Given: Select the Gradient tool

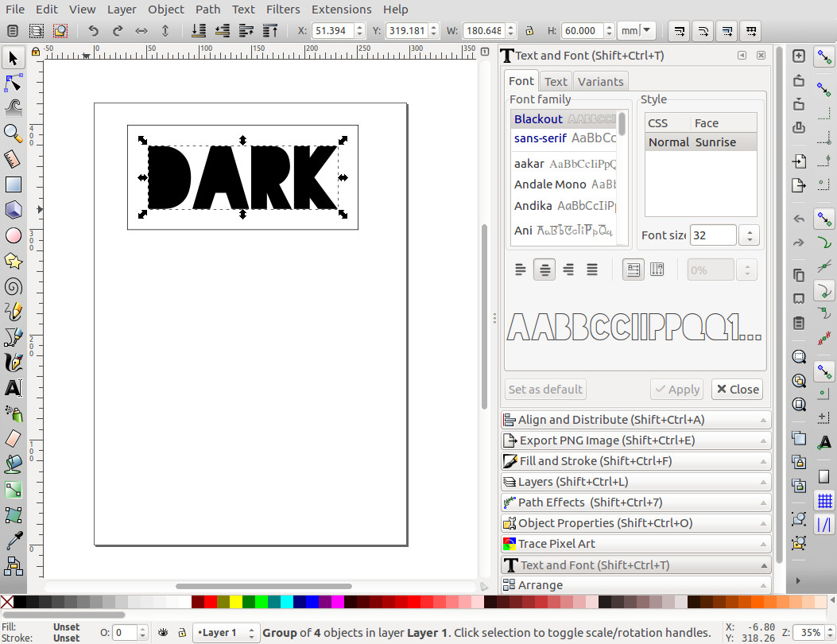Looking at the screenshot, I should 14,490.
